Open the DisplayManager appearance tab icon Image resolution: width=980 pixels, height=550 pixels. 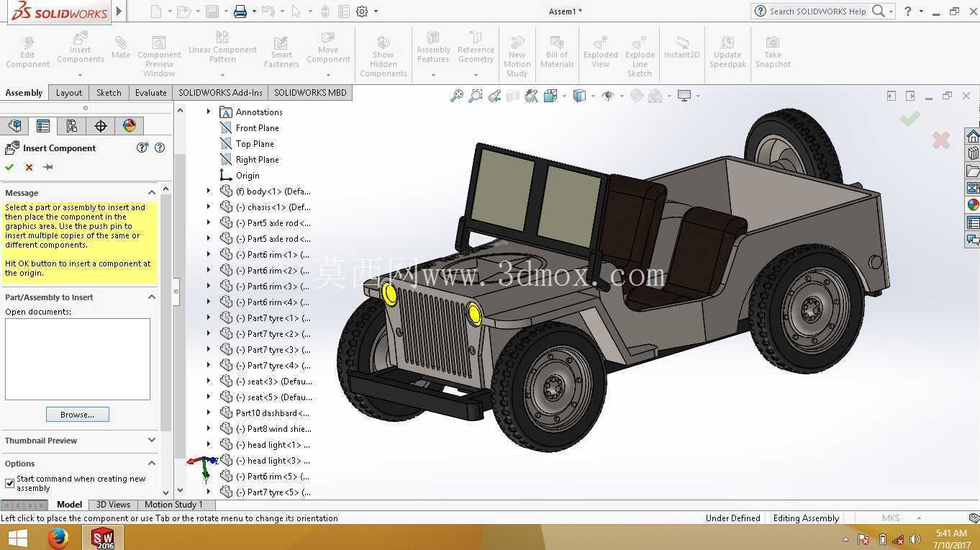130,126
